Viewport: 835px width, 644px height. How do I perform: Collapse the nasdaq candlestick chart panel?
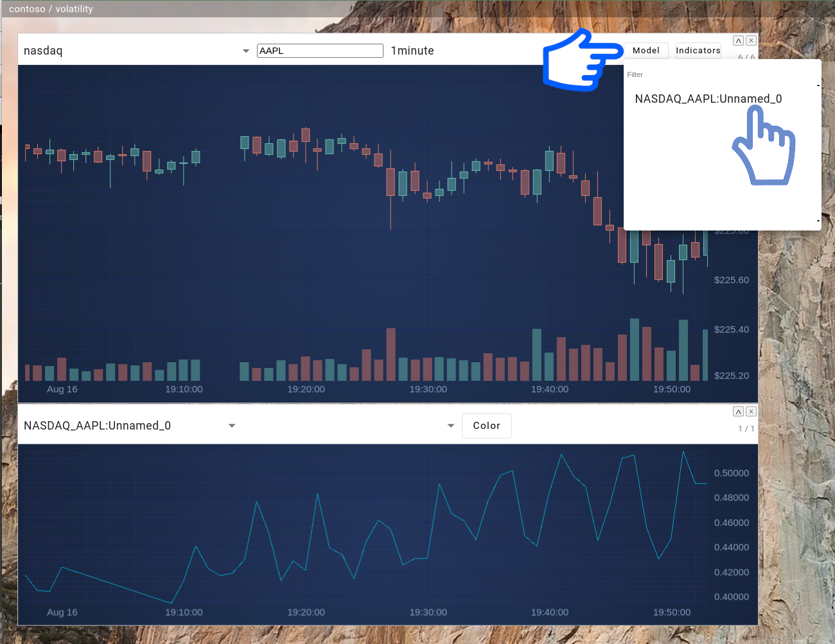pos(739,40)
